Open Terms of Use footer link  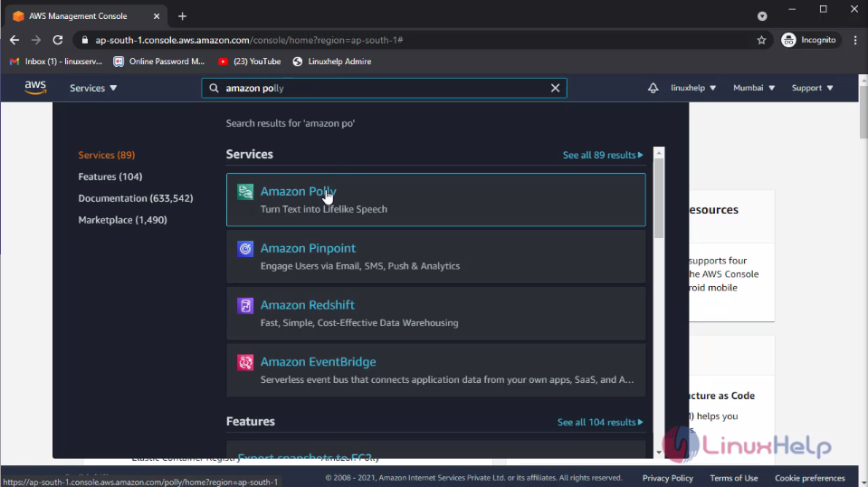click(733, 478)
